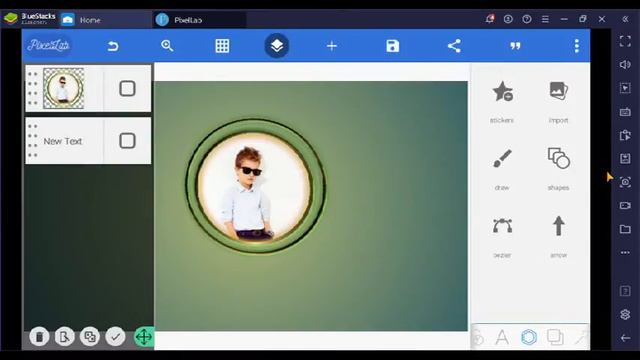Switch to the overlapping squares bottom tab

pyautogui.click(x=555, y=337)
